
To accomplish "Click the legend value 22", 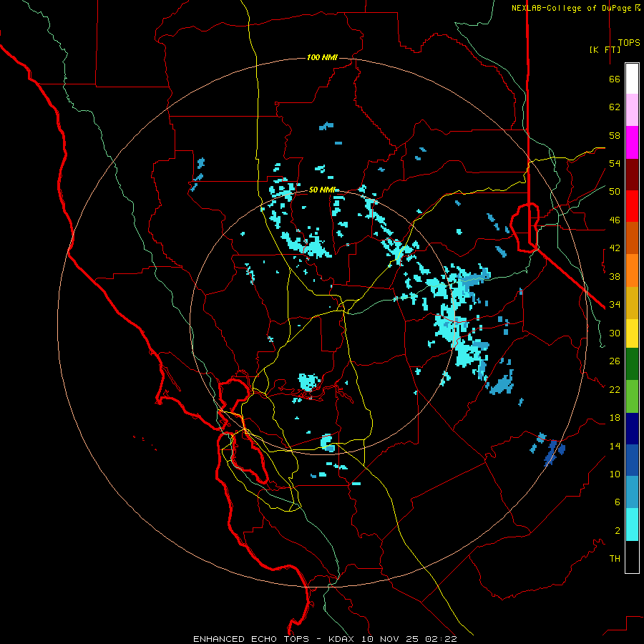I will (615, 389).
